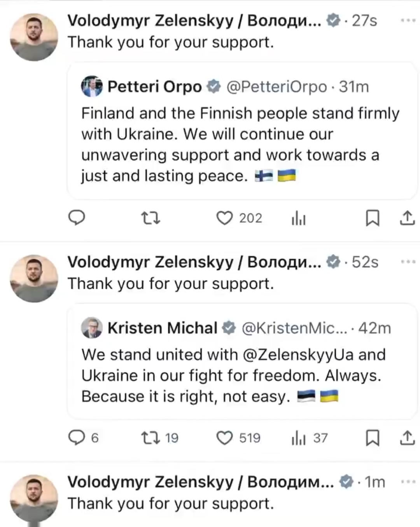Reply to the Petteri Orpo quote post
420x527 pixels.
tap(77, 218)
